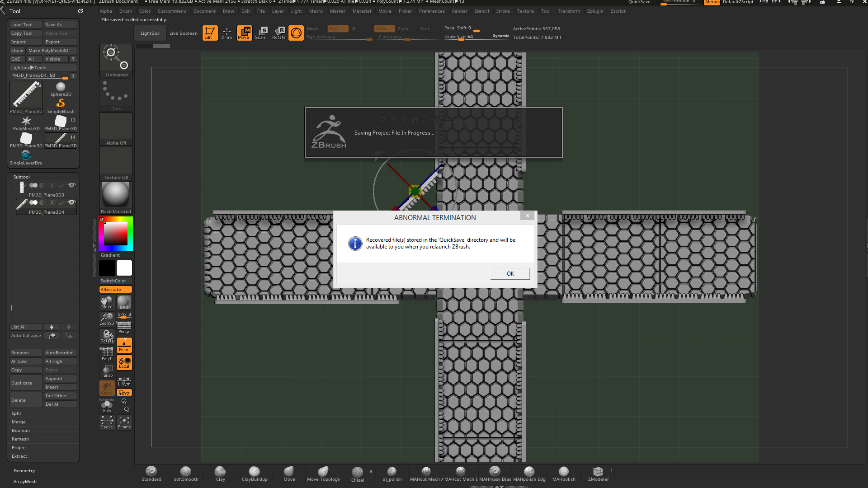Toggle Persp perspective view
The image size is (868, 488).
tap(124, 328)
